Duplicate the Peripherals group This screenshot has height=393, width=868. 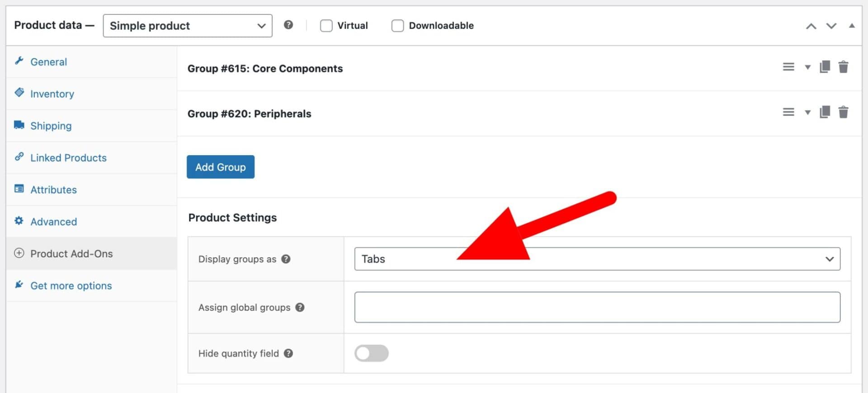(x=825, y=112)
